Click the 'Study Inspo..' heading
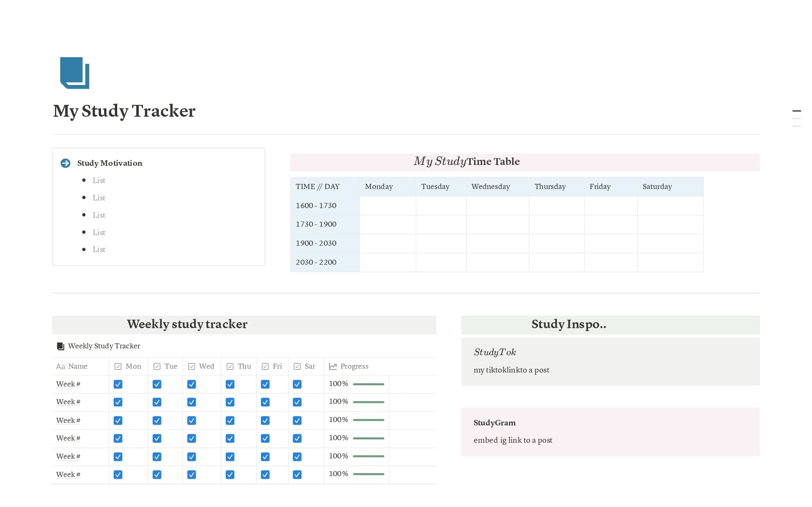The width and height of the screenshot is (812, 507). (x=569, y=324)
